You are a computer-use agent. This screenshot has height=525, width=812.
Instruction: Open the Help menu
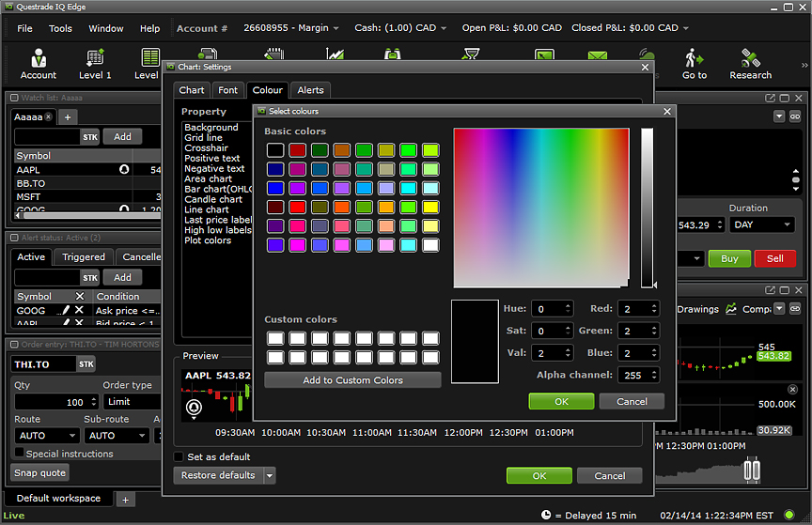(149, 28)
